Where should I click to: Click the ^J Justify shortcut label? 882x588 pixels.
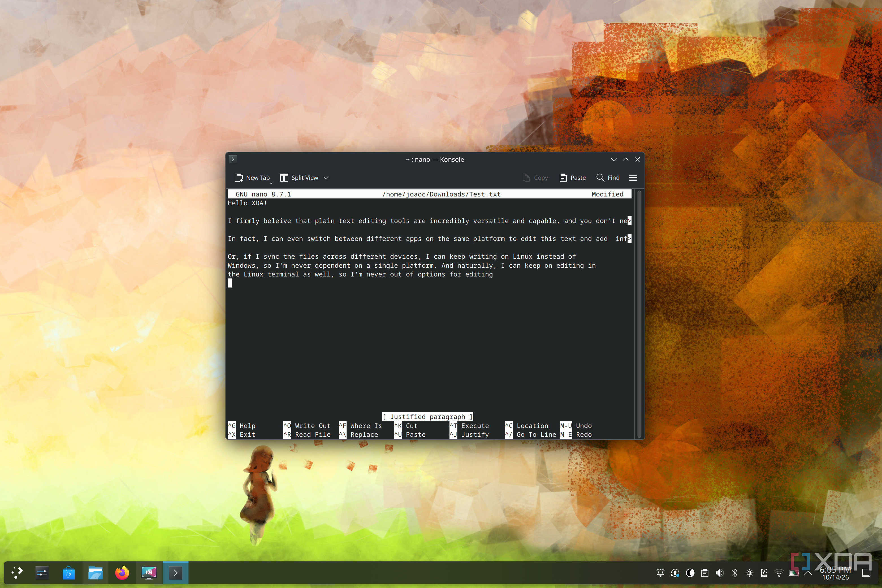tap(470, 434)
